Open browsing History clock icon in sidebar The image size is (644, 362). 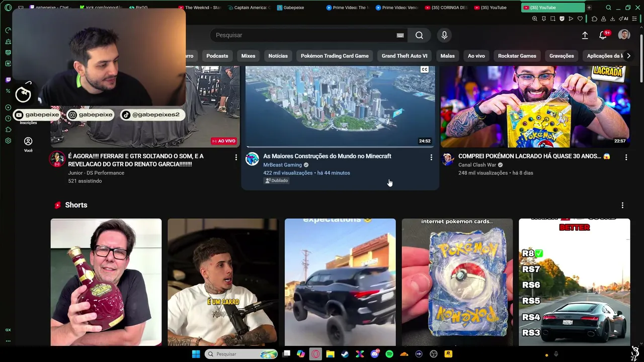point(8,119)
